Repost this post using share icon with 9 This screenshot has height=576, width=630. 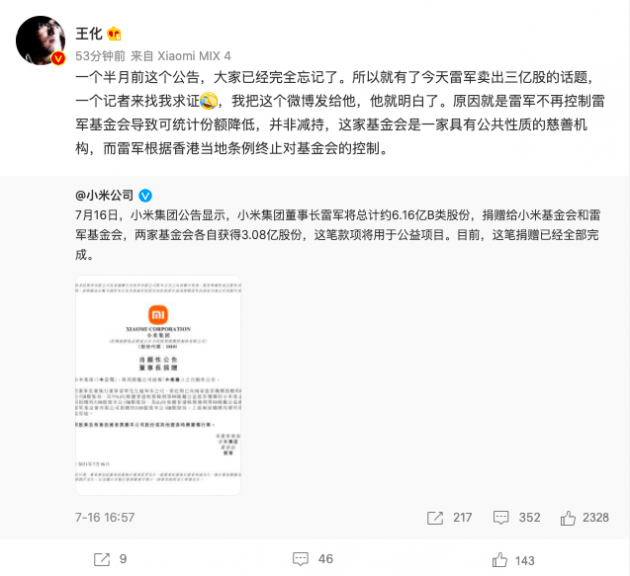coord(102,560)
